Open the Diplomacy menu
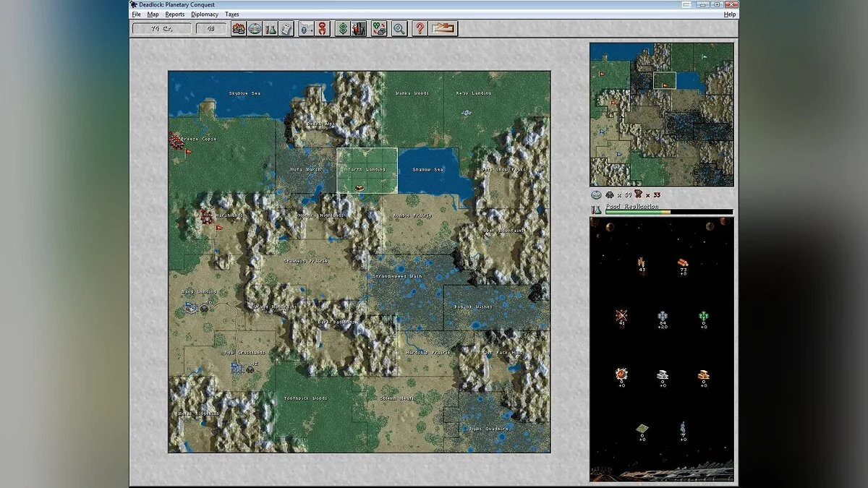The width and height of the screenshot is (868, 488). point(205,14)
